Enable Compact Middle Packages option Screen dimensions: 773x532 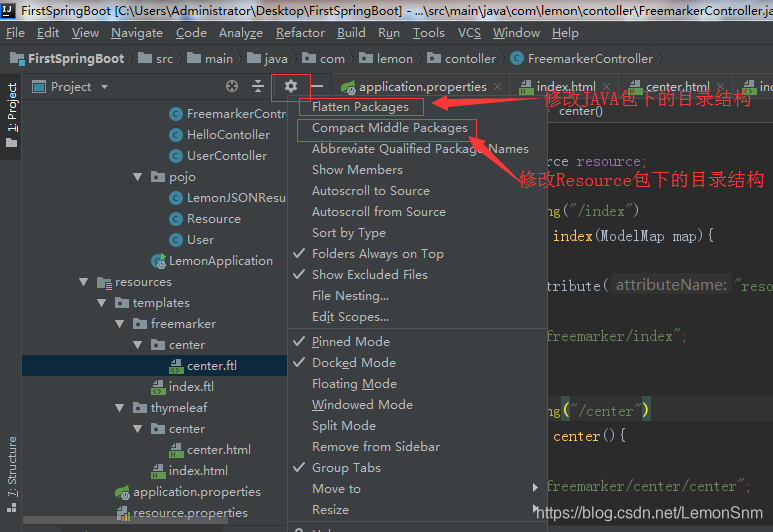click(389, 128)
